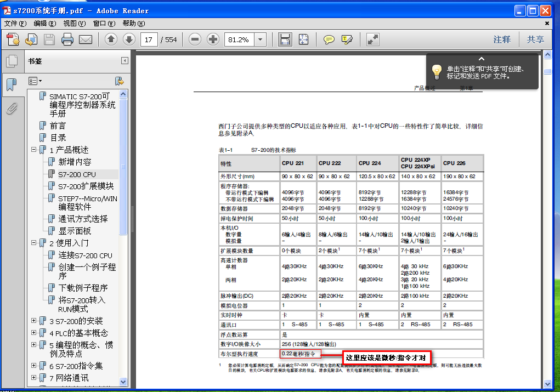Screen dimensions: 560x392
Task: Select the 创建一个例子程序 bookmark
Action: (87, 271)
